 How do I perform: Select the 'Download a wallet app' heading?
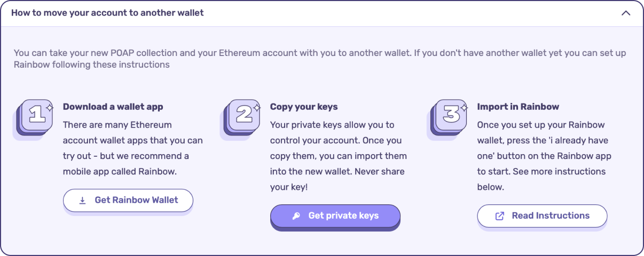coord(113,107)
